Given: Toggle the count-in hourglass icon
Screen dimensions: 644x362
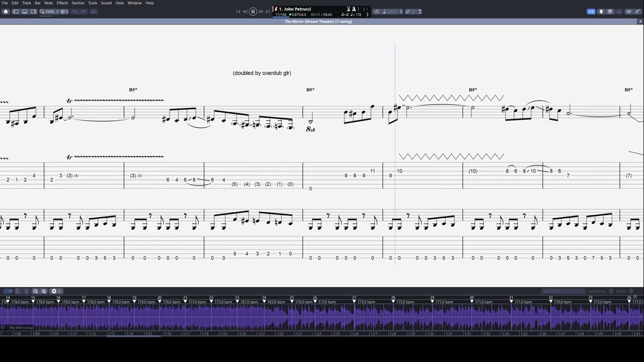Looking at the screenshot, I should tap(348, 9).
